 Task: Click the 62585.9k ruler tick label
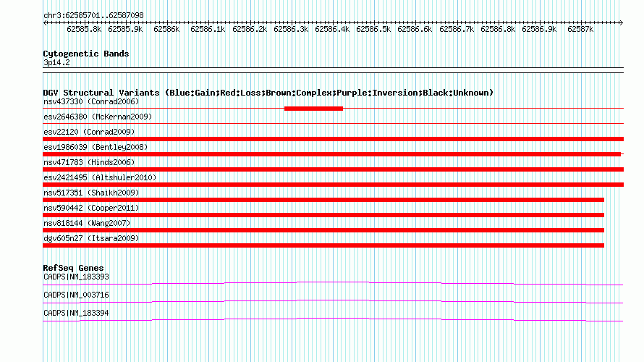[x=125, y=29]
